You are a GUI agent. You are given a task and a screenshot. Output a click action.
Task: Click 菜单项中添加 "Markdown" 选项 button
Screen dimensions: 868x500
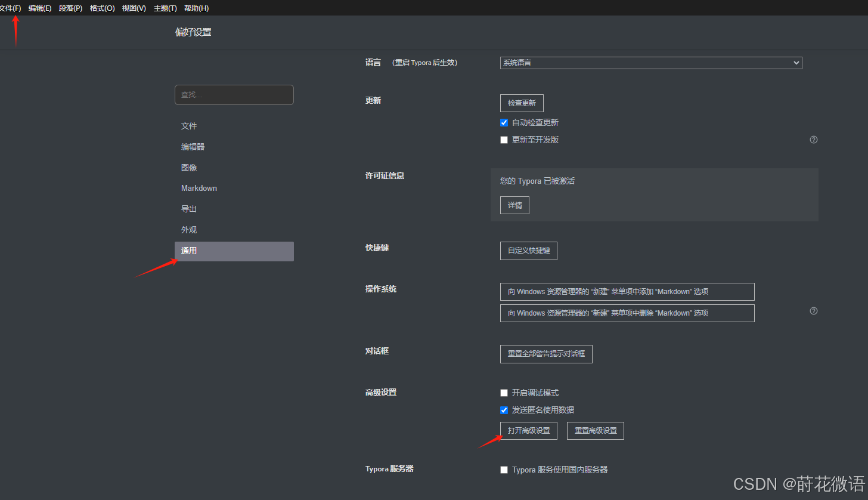click(627, 292)
